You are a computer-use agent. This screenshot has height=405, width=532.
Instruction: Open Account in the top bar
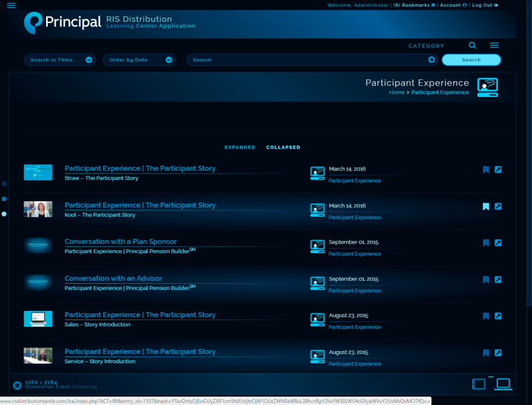453,5
